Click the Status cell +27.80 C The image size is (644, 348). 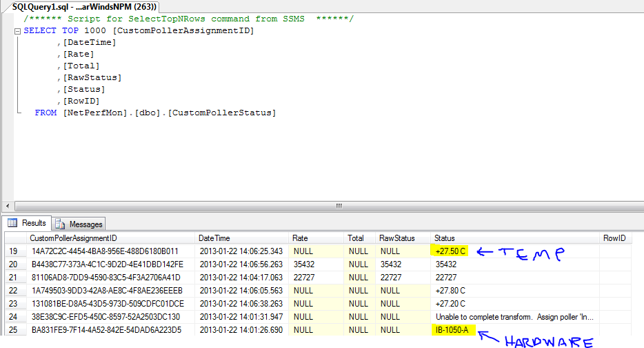click(x=514, y=291)
